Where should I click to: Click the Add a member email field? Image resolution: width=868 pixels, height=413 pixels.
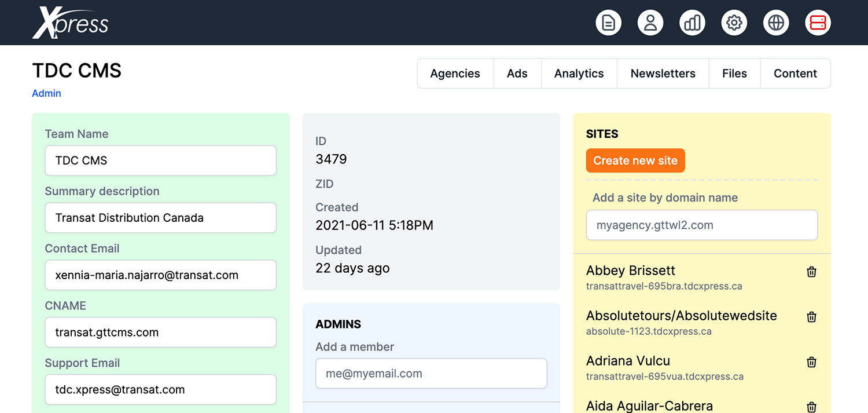431,374
